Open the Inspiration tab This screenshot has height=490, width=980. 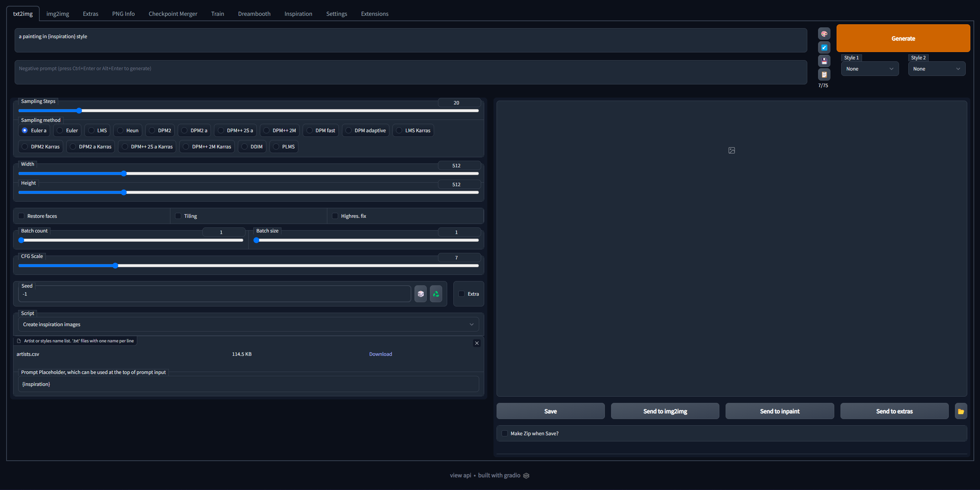(298, 14)
